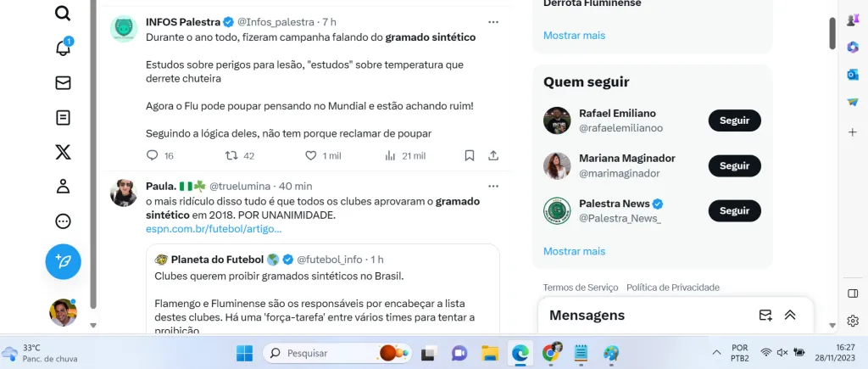This screenshot has width=868, height=369.
Task: Expand the Mensagens panel with double chevron
Action: pos(790,316)
